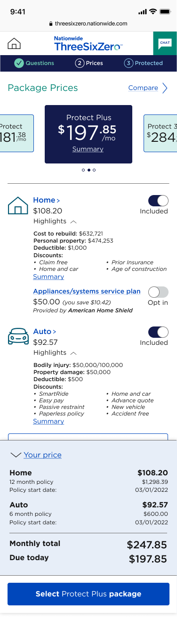Click the lock icon in address bar

(x=51, y=23)
